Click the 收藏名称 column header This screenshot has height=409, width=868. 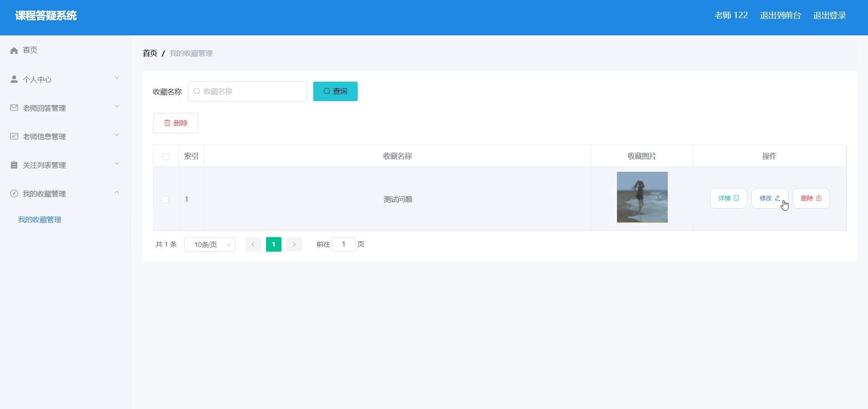(397, 156)
